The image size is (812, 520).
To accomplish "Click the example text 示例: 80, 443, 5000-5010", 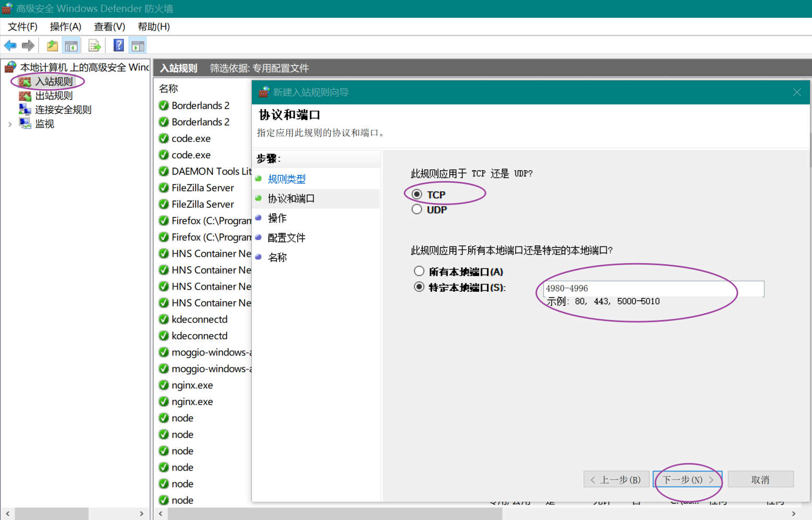I will click(x=603, y=301).
